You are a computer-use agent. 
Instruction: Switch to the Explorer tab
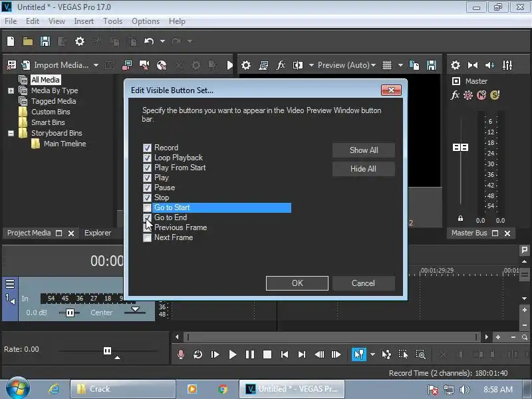point(98,233)
